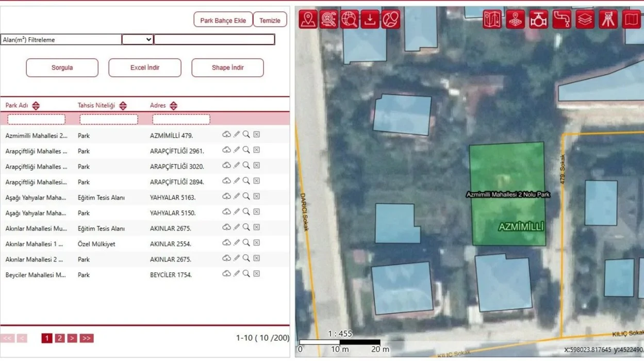Click the Beyciler Mahallesi M... row name
This screenshot has height=361, width=644.
[x=36, y=275]
